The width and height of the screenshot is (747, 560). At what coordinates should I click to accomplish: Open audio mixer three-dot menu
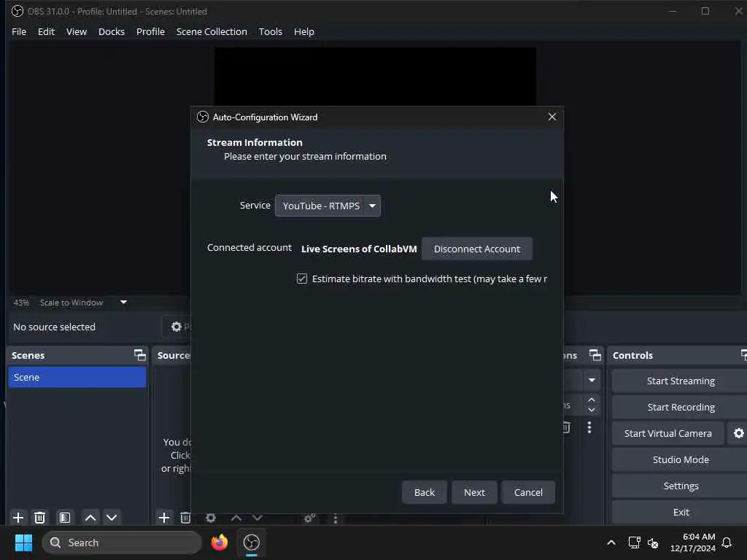pyautogui.click(x=336, y=518)
